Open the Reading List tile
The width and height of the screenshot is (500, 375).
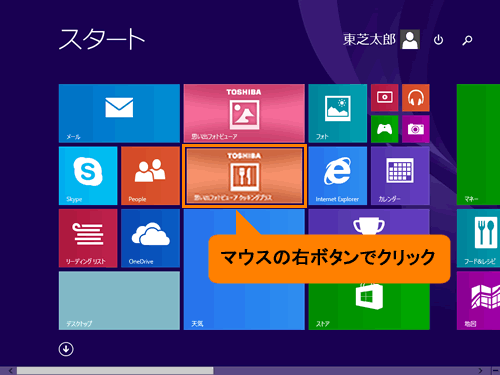click(88, 238)
